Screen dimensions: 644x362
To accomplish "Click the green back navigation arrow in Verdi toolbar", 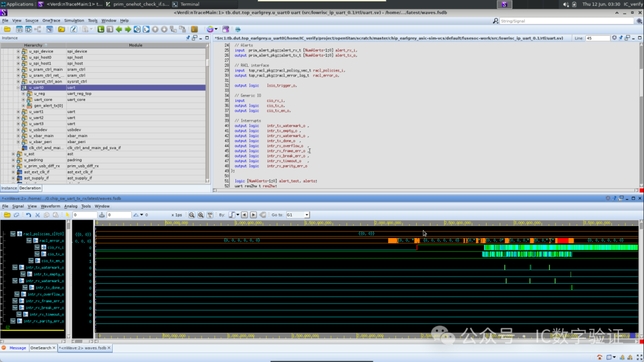I will point(119,28).
